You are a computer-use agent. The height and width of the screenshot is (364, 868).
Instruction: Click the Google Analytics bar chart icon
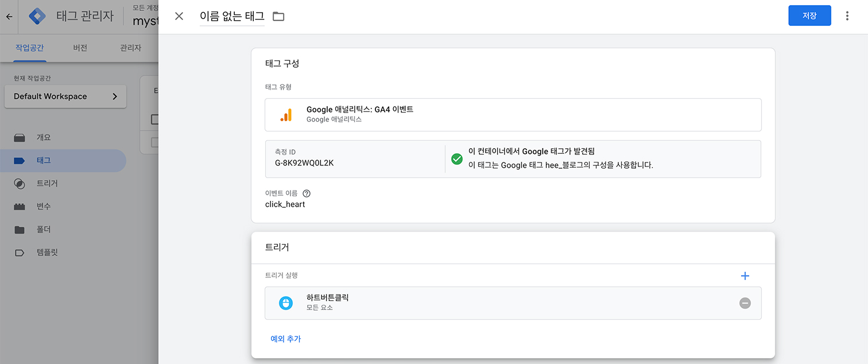click(286, 115)
